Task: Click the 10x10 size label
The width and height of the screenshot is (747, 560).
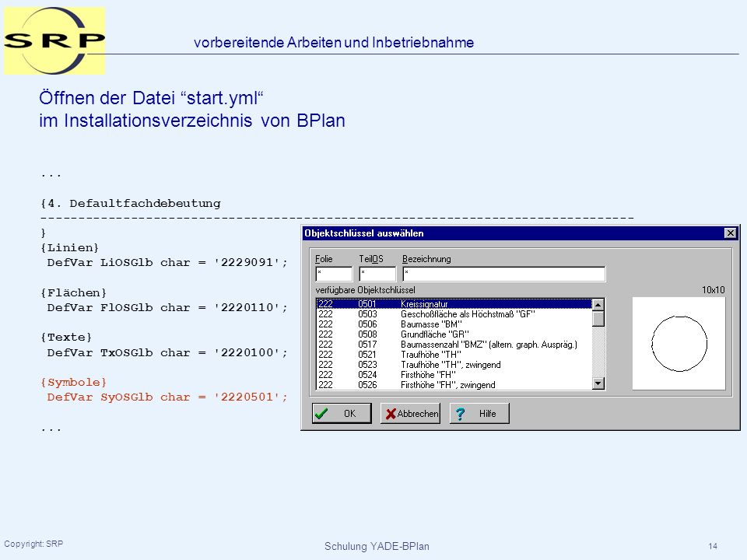Action: 714,289
